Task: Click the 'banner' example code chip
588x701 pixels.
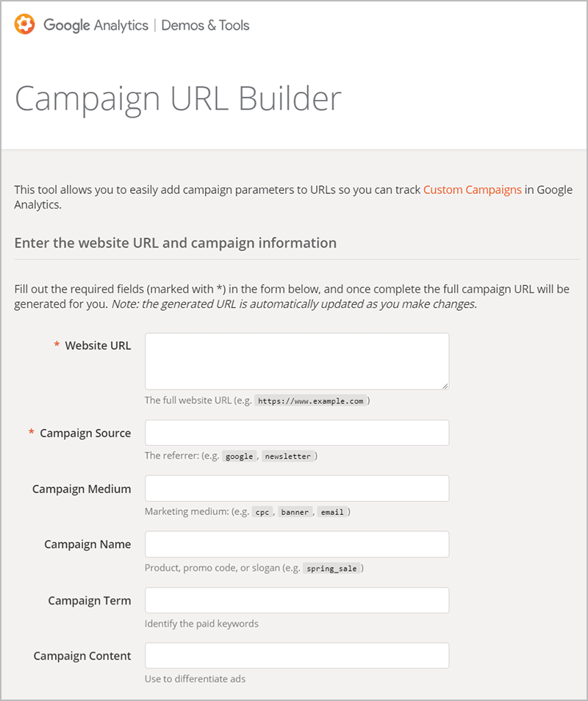Action: pyautogui.click(x=295, y=512)
